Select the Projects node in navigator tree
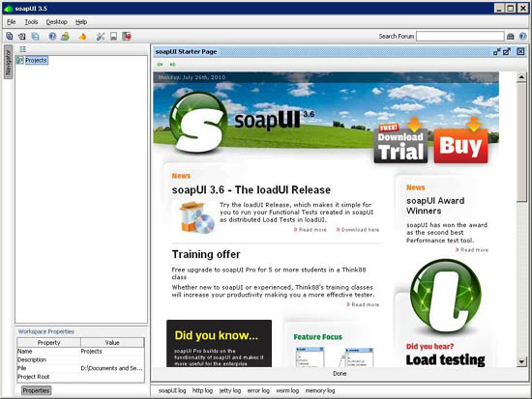The width and height of the screenshot is (532, 399). tap(36, 60)
